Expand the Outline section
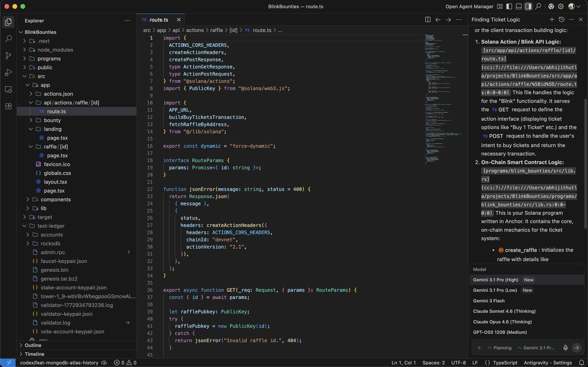 point(33,345)
